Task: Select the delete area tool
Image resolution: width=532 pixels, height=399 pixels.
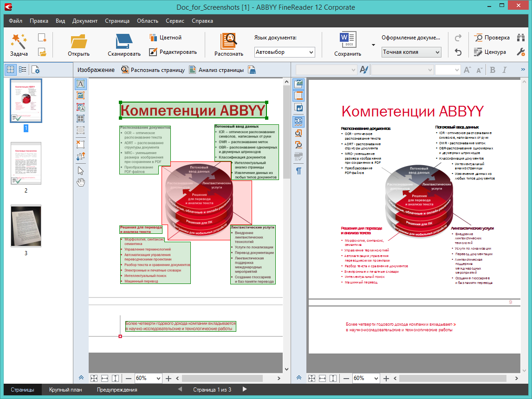Action: [x=80, y=145]
